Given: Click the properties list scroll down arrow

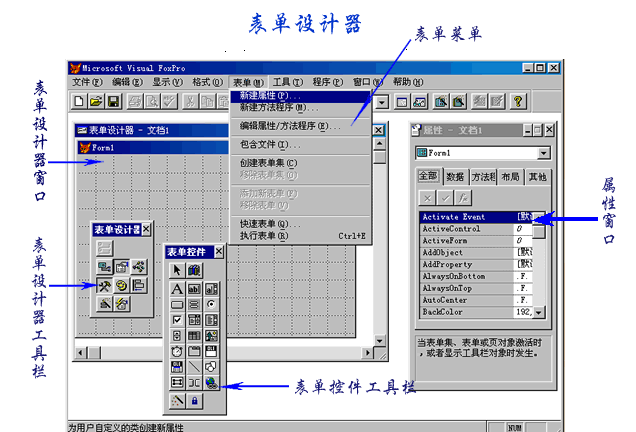Looking at the screenshot, I should pos(539,312).
